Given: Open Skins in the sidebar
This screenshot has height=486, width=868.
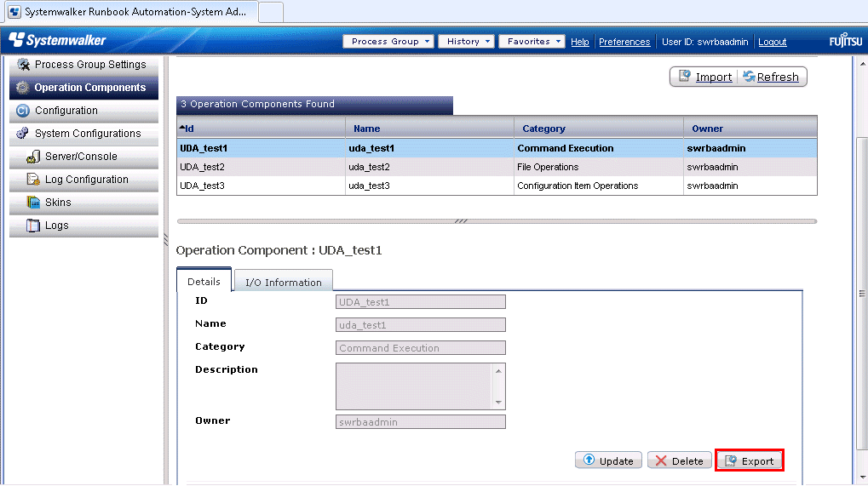Looking at the screenshot, I should tap(83, 203).
